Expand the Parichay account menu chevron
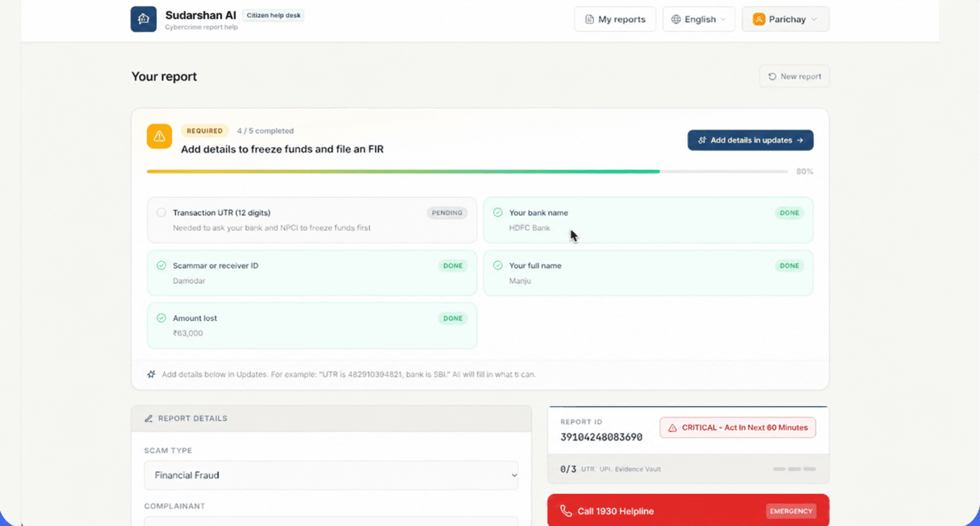The width and height of the screenshot is (980, 526). 814,19
